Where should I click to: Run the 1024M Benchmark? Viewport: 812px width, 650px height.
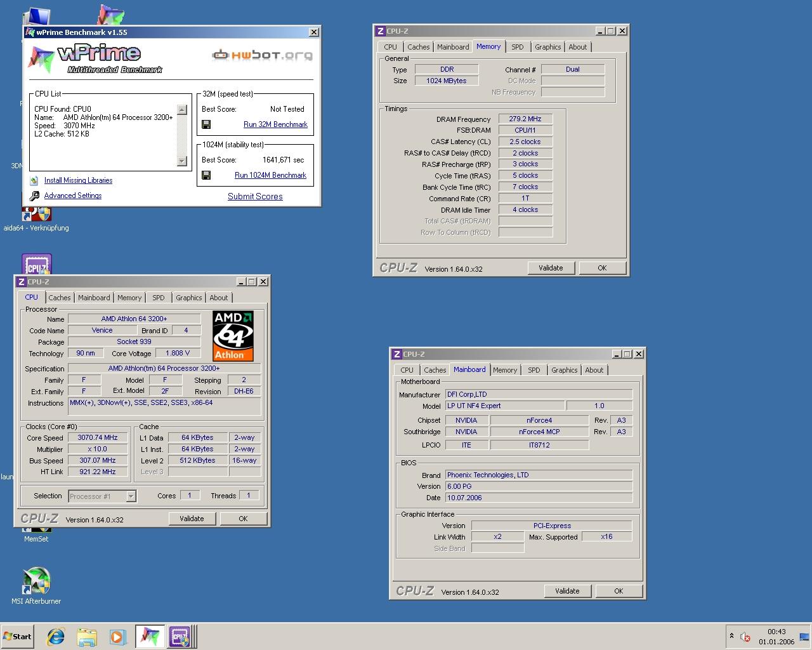pyautogui.click(x=270, y=175)
